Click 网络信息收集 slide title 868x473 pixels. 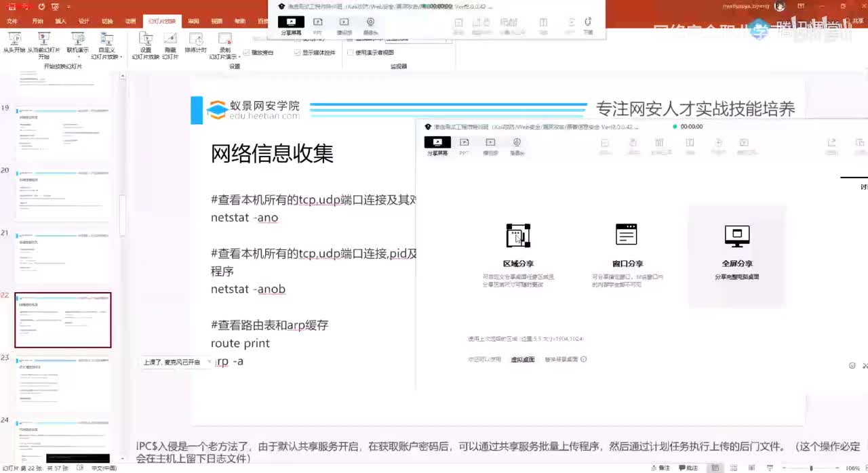click(272, 154)
